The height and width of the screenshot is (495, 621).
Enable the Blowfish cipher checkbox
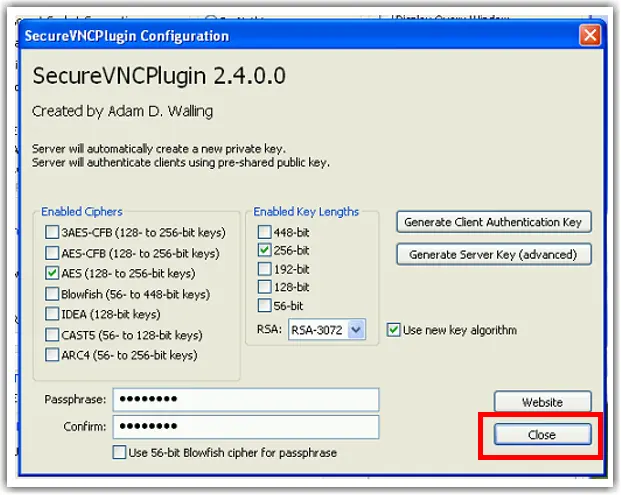52,294
